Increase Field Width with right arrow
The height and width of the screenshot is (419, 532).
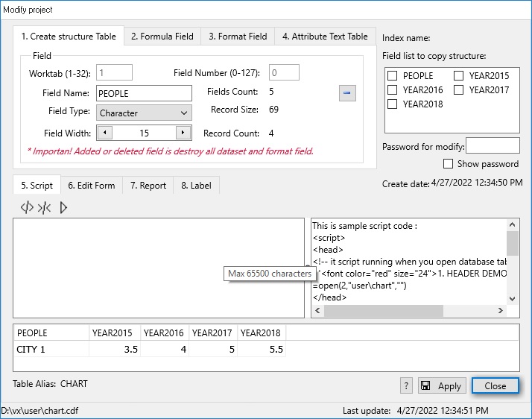(183, 133)
